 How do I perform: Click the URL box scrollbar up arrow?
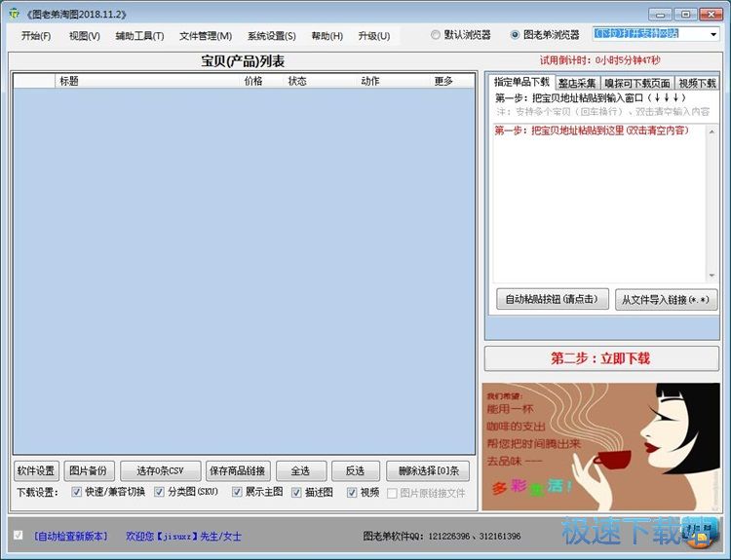(x=712, y=131)
